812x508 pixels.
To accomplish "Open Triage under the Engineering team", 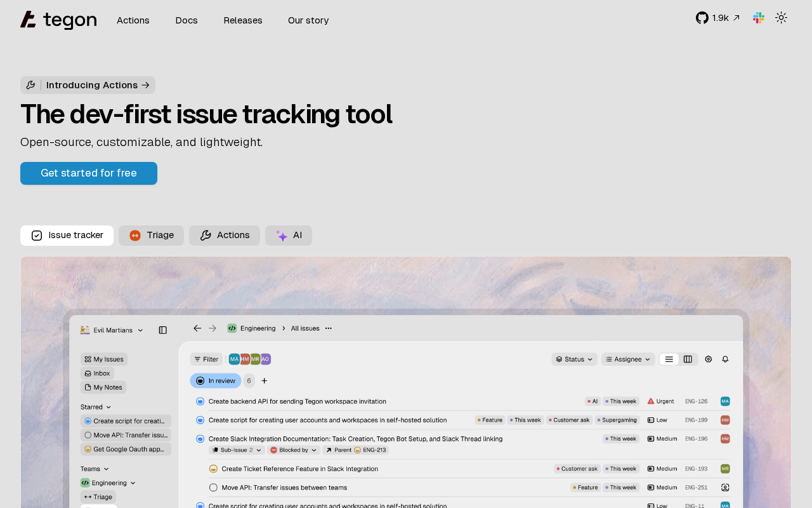I will coord(98,497).
